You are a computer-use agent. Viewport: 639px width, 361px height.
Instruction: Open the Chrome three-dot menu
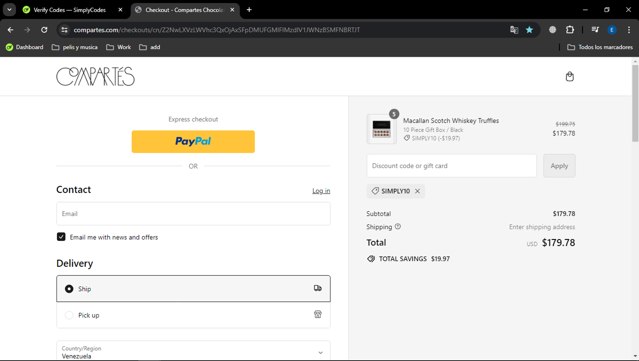pos(629,30)
